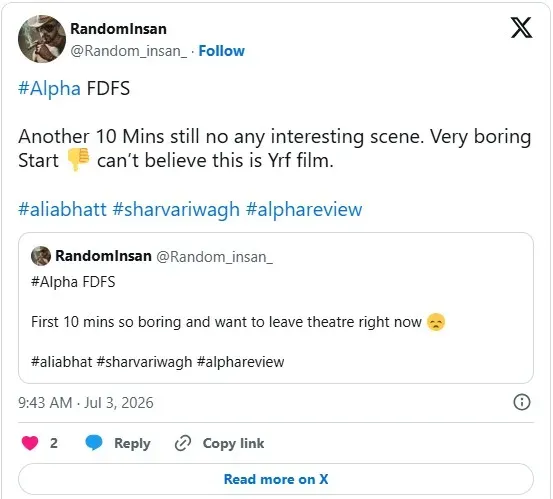Screen dimensions: 553x499
Task: Copy link to this tweet
Action: tap(233, 443)
